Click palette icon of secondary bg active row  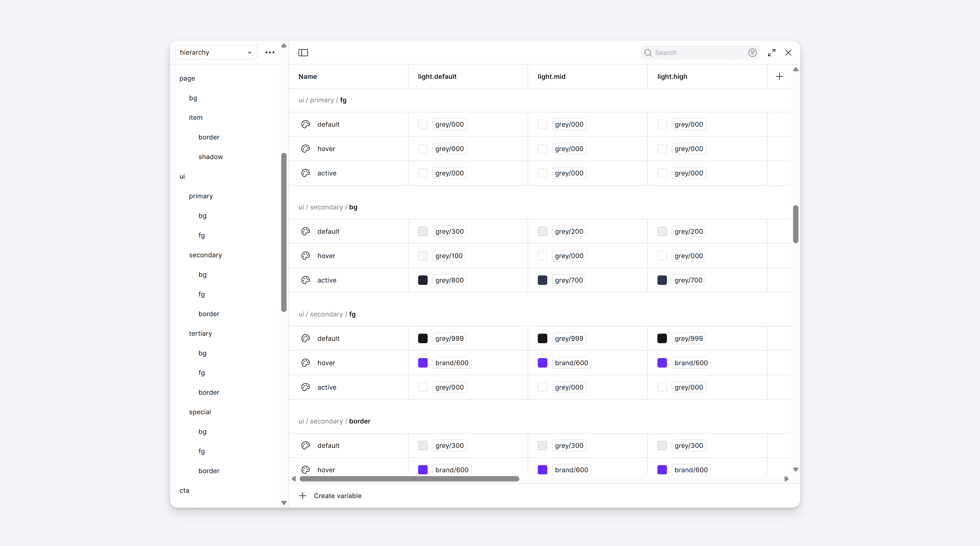click(x=306, y=280)
